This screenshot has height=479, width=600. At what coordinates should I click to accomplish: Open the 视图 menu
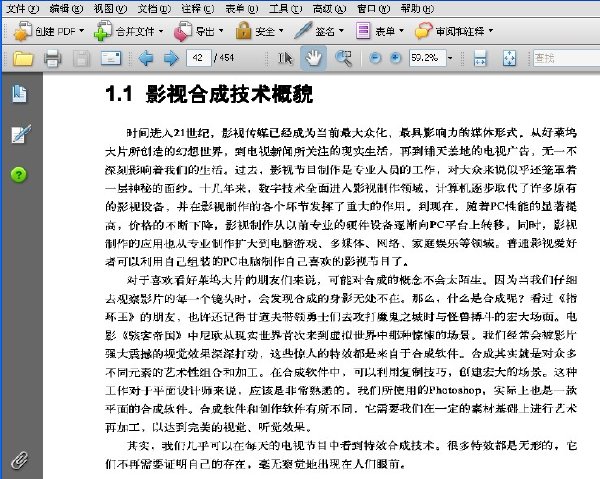coord(110,8)
